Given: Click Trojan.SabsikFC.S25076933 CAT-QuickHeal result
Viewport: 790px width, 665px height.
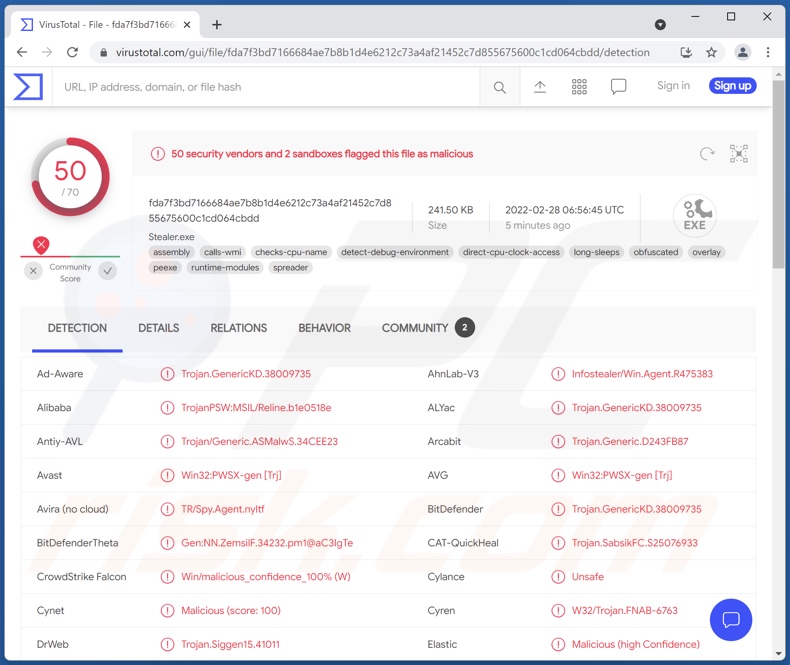Looking at the screenshot, I should click(x=635, y=543).
